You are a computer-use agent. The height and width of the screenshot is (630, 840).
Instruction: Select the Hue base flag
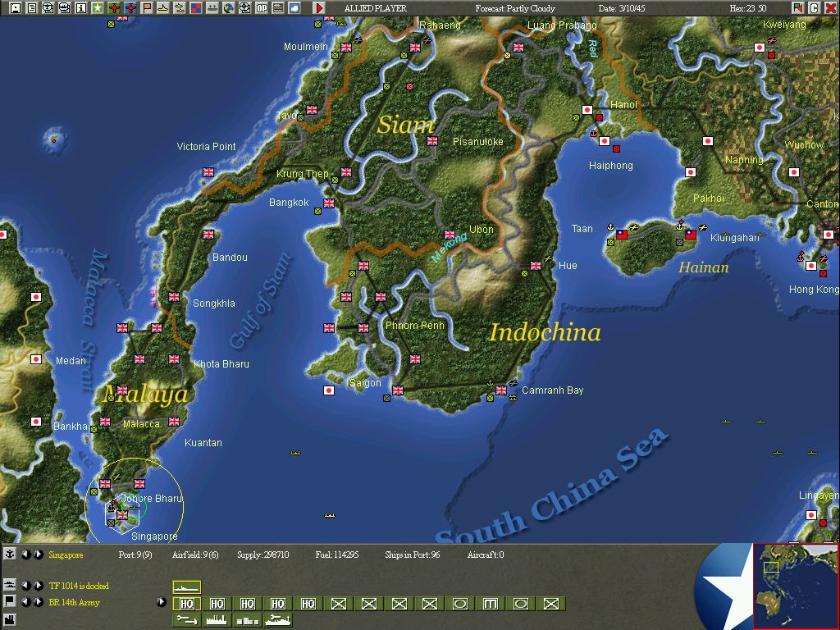coord(536,265)
